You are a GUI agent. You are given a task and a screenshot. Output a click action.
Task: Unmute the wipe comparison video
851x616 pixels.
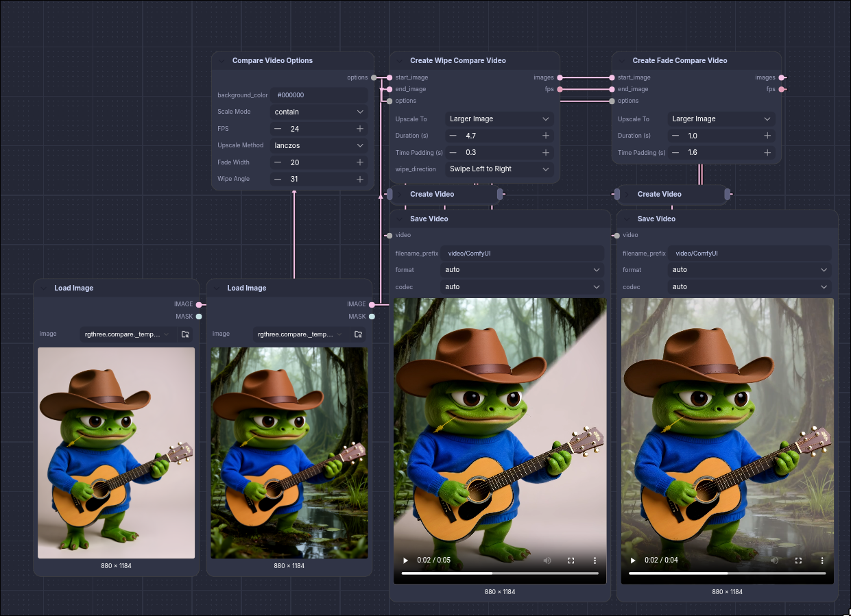pos(547,560)
